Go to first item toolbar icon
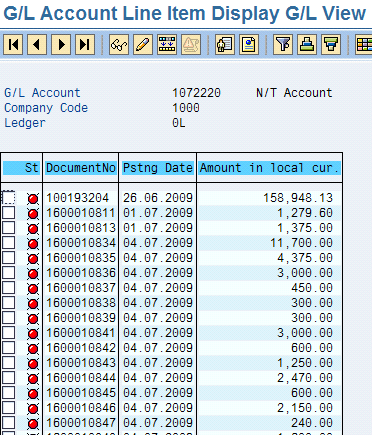This screenshot has width=372, height=435. coord(13,44)
